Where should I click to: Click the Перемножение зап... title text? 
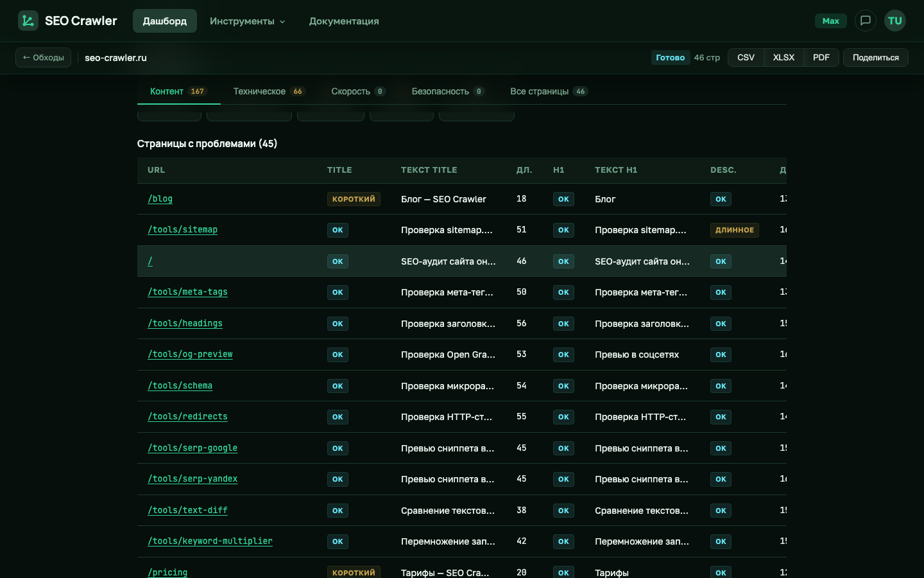click(x=448, y=541)
